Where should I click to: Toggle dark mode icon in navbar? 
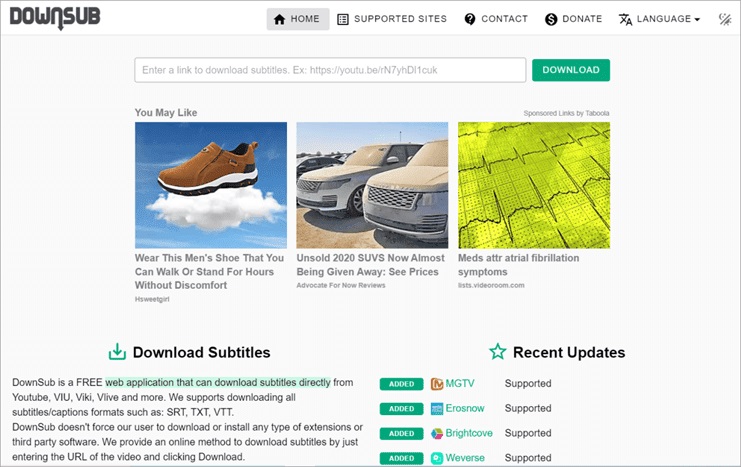725,19
